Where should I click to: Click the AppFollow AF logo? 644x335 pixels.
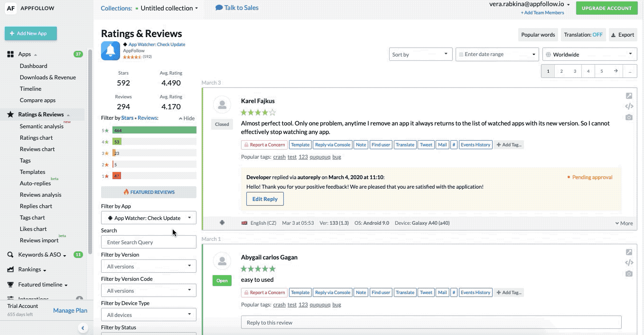coord(11,8)
